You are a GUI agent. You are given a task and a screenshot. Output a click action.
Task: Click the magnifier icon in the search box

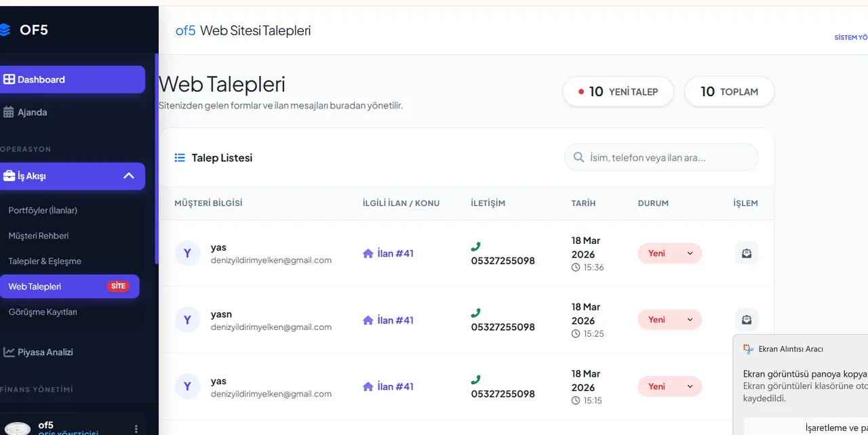tap(578, 157)
